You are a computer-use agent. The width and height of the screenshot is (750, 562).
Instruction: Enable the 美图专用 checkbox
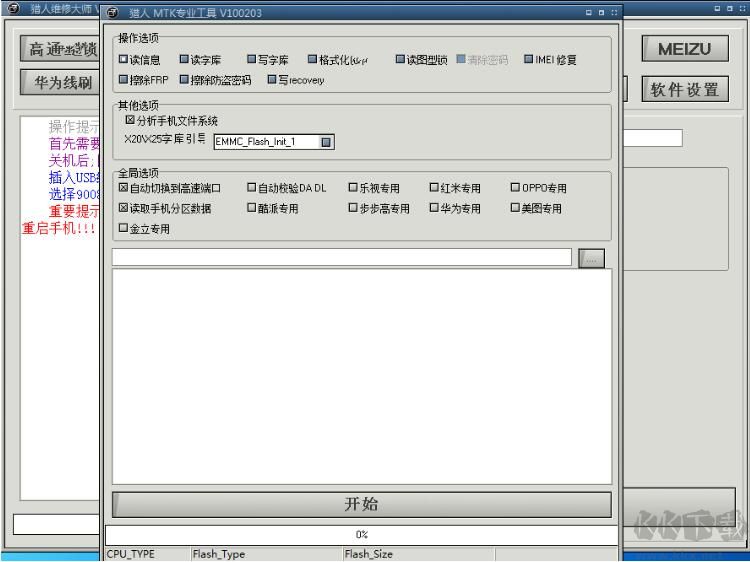(x=515, y=208)
